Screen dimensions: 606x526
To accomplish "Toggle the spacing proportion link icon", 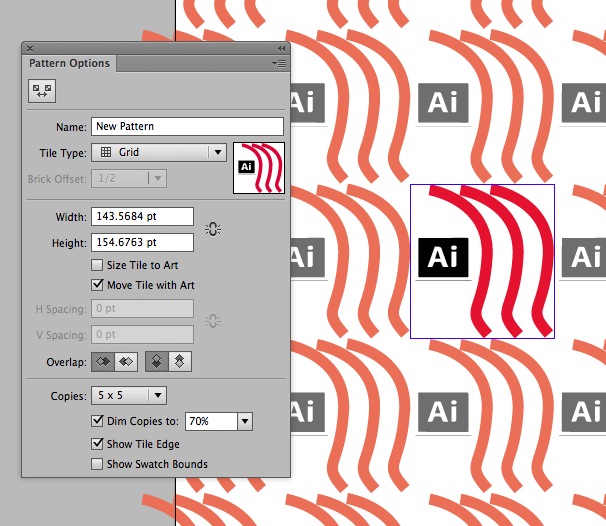I will click(213, 321).
